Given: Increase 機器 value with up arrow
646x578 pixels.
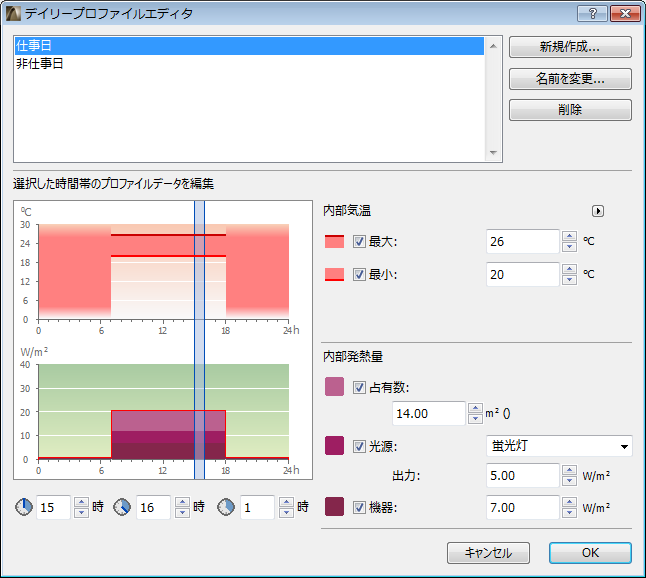Looking at the screenshot, I should (x=569, y=502).
